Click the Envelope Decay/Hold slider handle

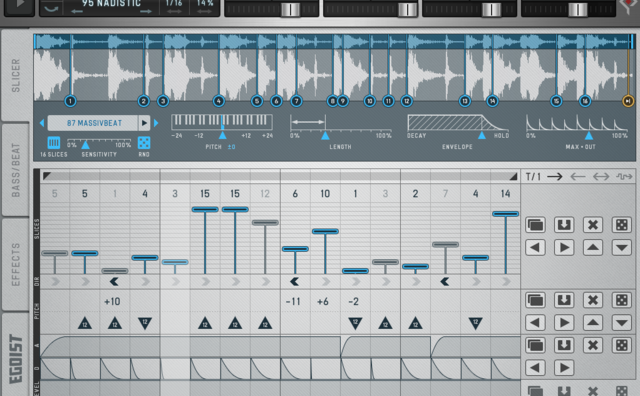tap(482, 136)
